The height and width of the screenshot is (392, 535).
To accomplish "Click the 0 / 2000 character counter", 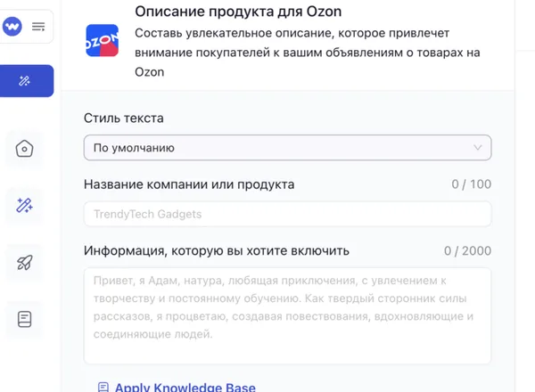I will [467, 251].
